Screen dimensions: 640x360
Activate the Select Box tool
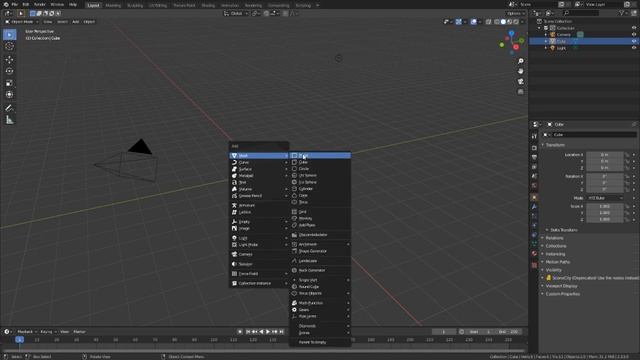pyautogui.click(x=9, y=35)
